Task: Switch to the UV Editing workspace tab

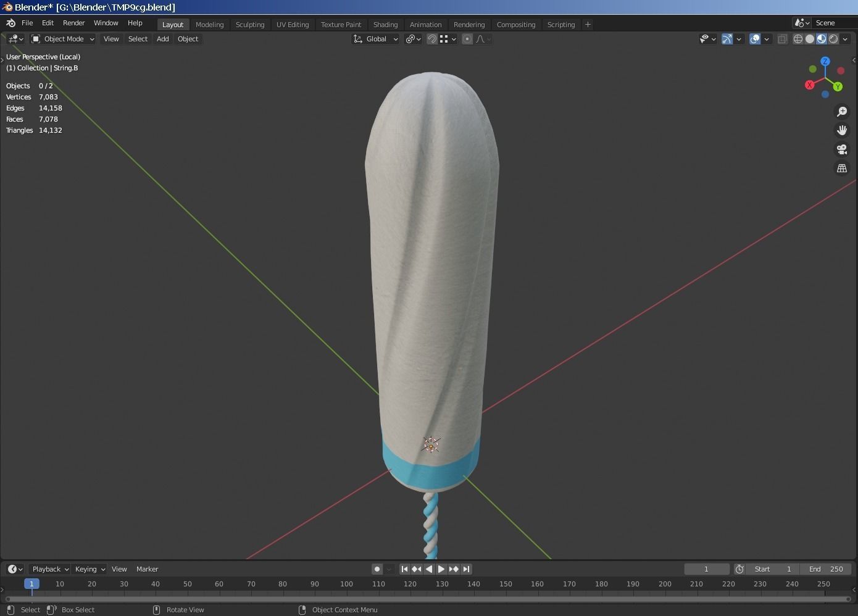Action: [293, 25]
